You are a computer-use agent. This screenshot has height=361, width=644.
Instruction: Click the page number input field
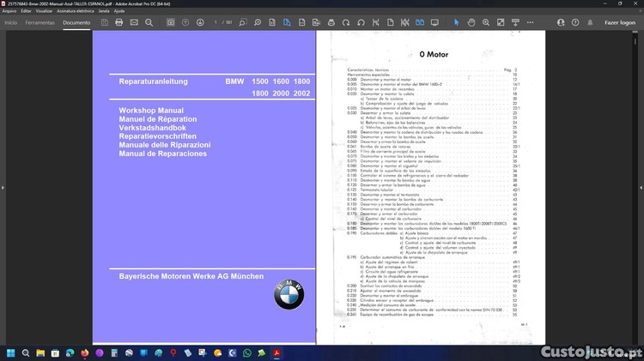[217, 22]
